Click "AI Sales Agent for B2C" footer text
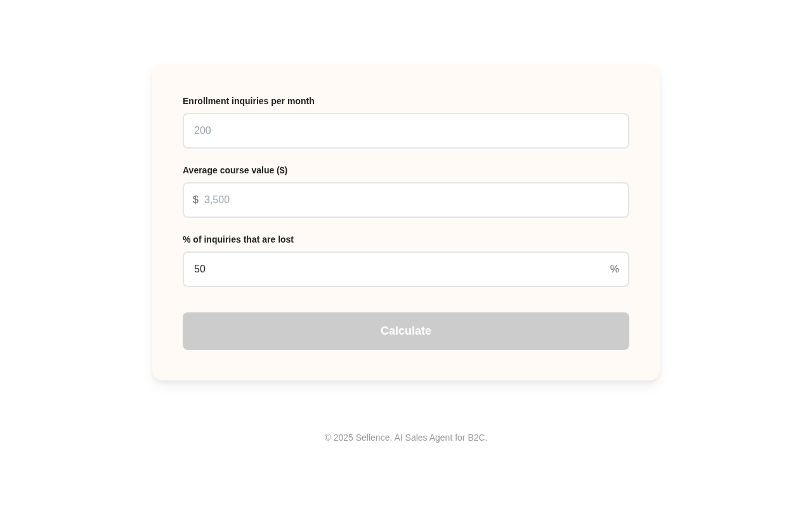The width and height of the screenshot is (812, 508). point(441,438)
